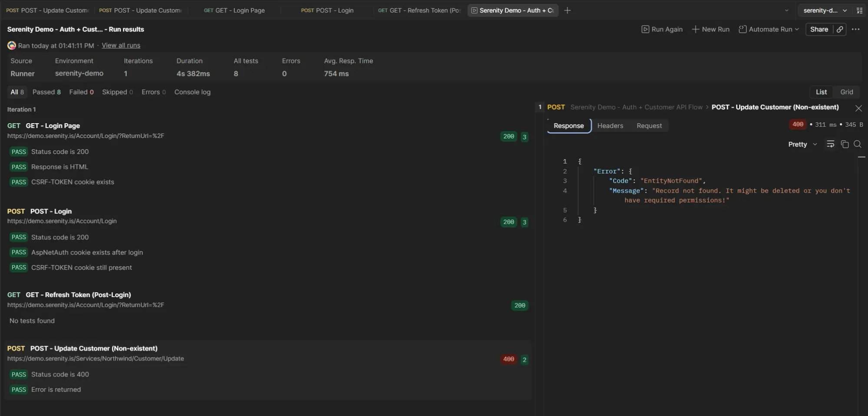This screenshot has height=416, width=868.
Task: Switch results view to List
Action: coord(822,92)
